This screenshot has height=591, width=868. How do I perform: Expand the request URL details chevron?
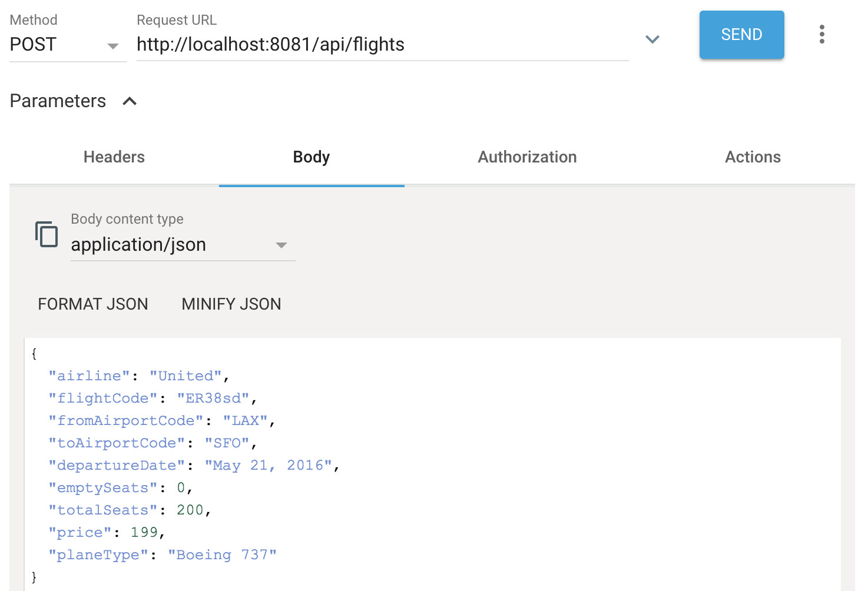652,39
